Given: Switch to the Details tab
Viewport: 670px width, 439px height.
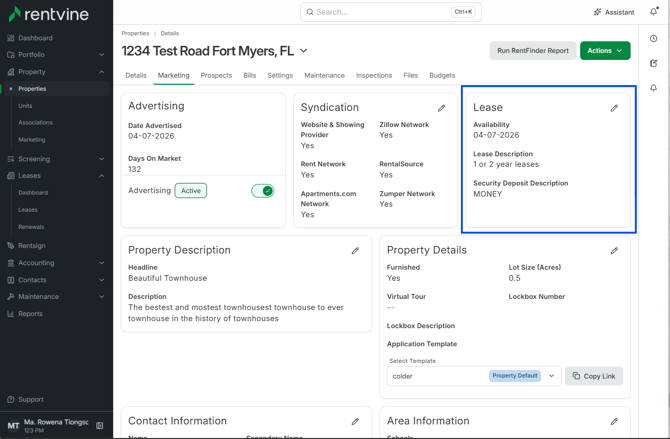Looking at the screenshot, I should [136, 75].
